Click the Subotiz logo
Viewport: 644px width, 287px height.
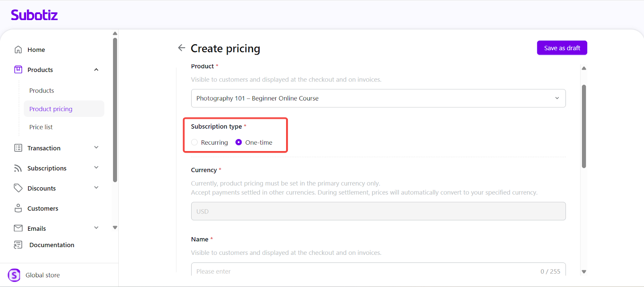[34, 15]
